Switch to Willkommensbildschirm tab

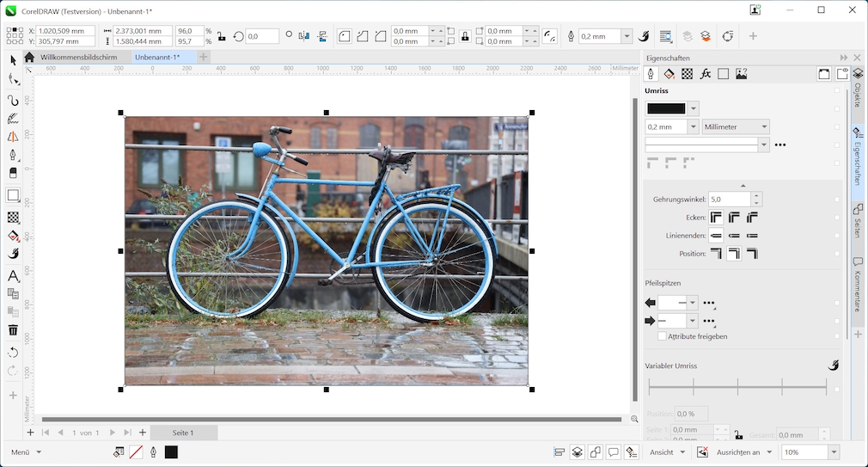pyautogui.click(x=78, y=57)
